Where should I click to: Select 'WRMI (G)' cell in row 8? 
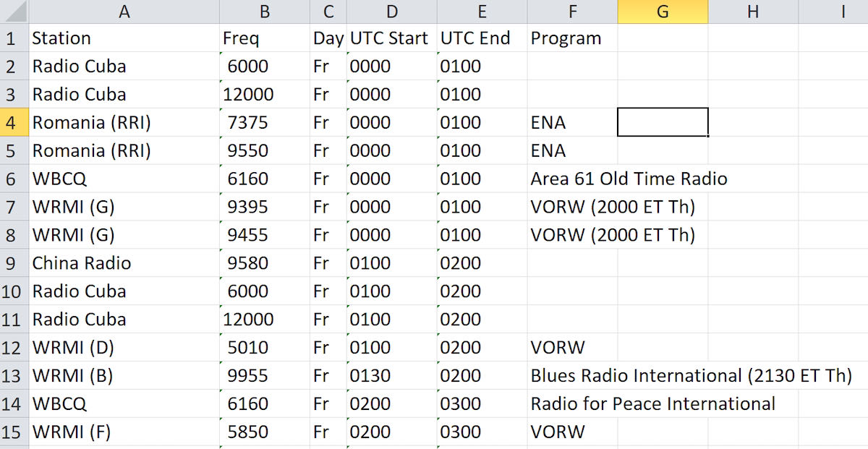tap(124, 235)
